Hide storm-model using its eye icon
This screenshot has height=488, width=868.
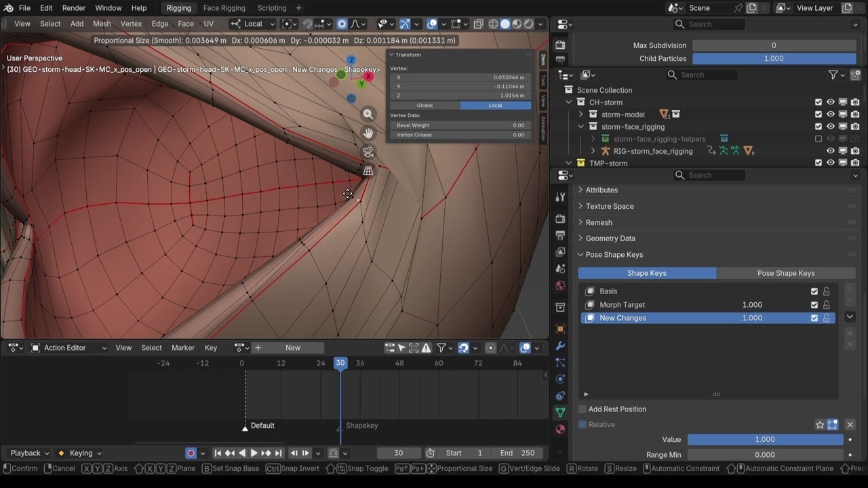(x=830, y=115)
